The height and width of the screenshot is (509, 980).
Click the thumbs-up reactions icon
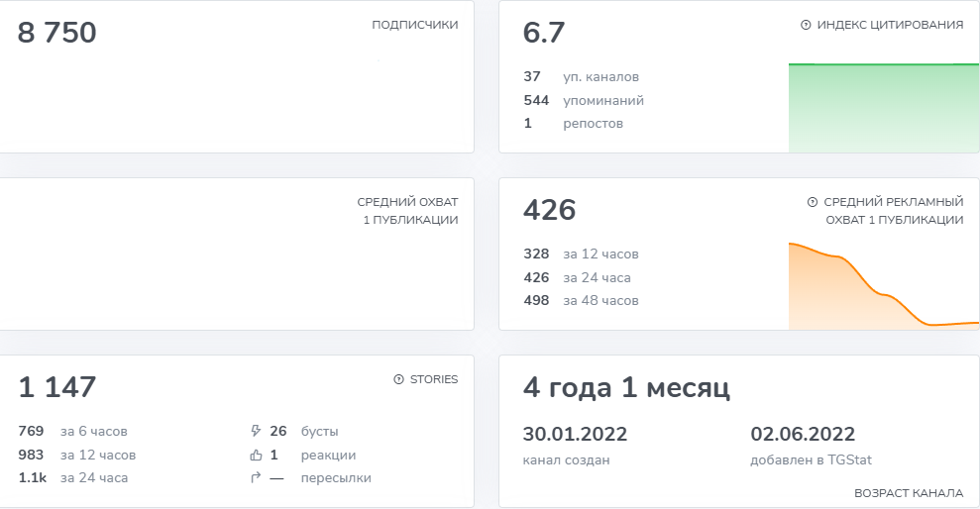pyautogui.click(x=256, y=456)
